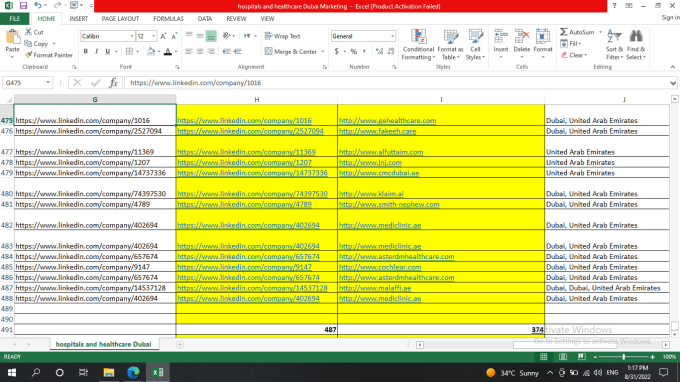
Task: Apply Comma Style number format
Action: point(364,52)
